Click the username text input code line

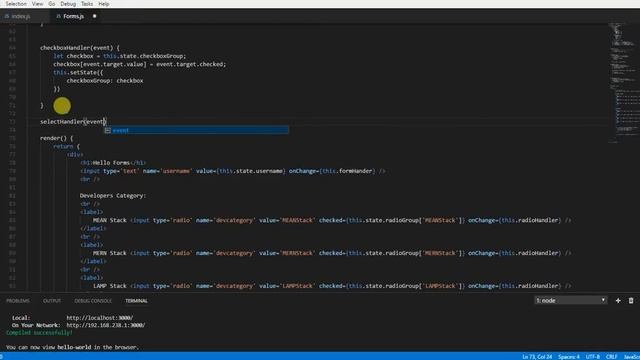click(233, 171)
